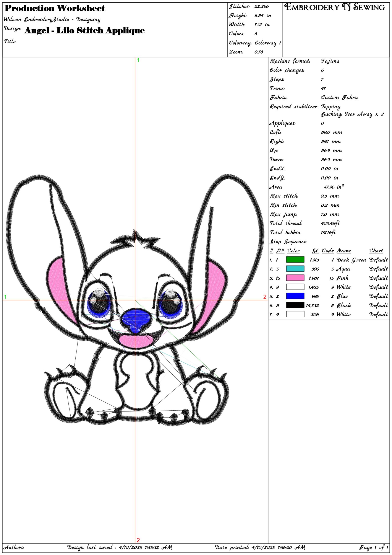
Task: Click the left value '89.0 mm'
Action: 331,132
